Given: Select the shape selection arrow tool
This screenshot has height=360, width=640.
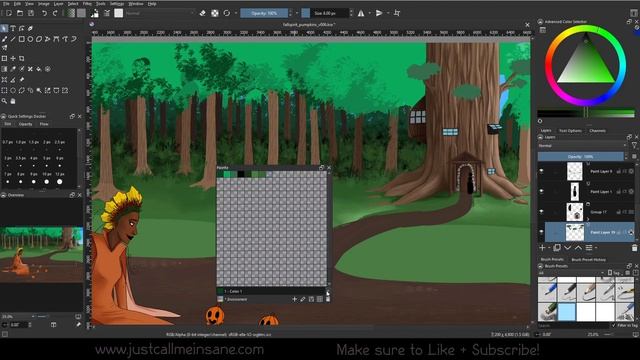Looking at the screenshot, I should [x=4, y=28].
